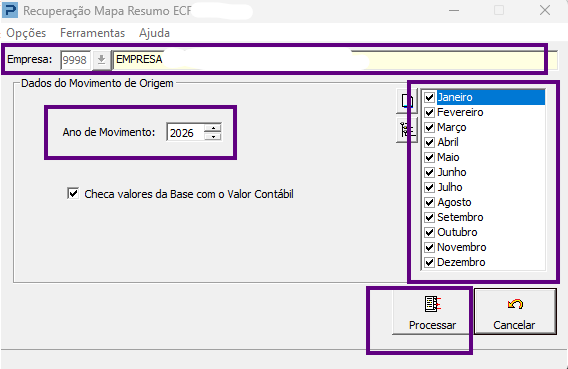The image size is (568, 369).
Task: Open the Opções menu
Action: [x=26, y=33]
